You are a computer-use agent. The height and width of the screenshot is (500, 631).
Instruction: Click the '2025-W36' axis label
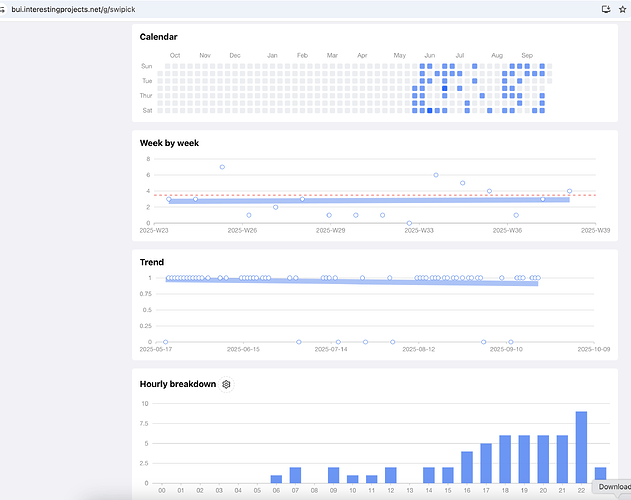click(507, 231)
